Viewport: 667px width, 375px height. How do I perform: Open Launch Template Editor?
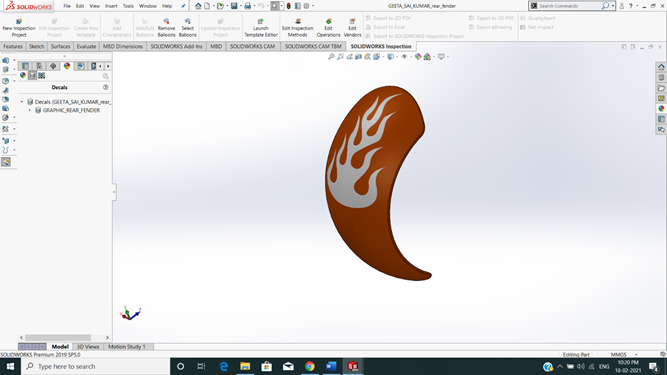coord(261,28)
